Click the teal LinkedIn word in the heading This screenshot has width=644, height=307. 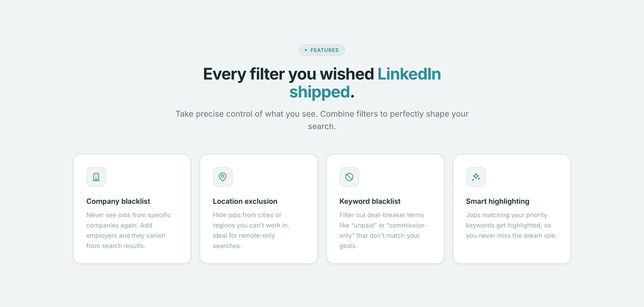point(409,74)
